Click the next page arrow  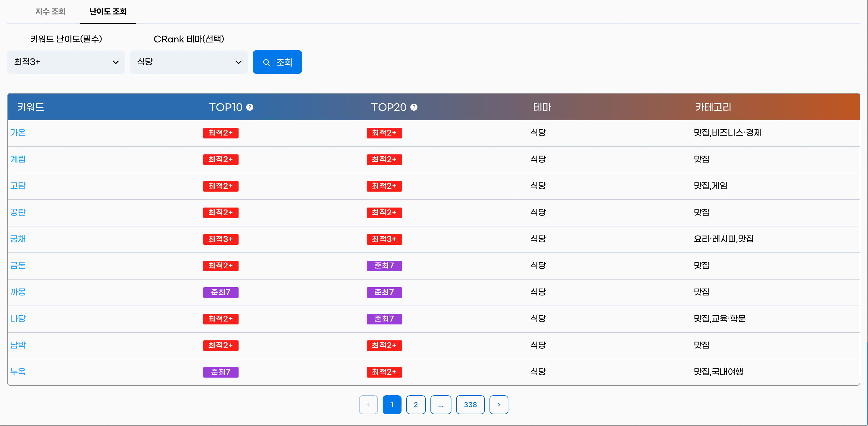(x=499, y=404)
